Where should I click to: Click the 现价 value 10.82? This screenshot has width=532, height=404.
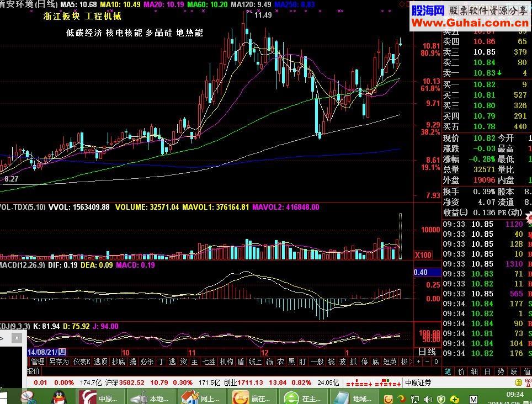click(484, 138)
